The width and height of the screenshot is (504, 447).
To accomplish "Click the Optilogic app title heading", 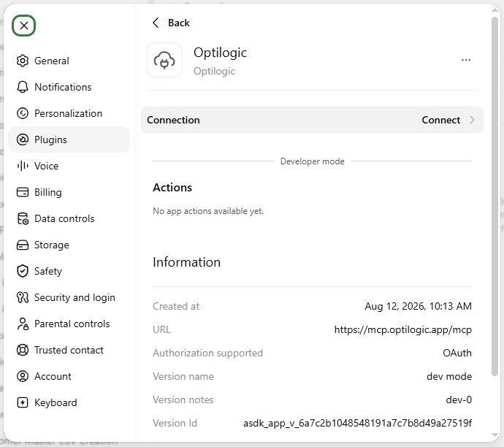I will [x=220, y=53].
